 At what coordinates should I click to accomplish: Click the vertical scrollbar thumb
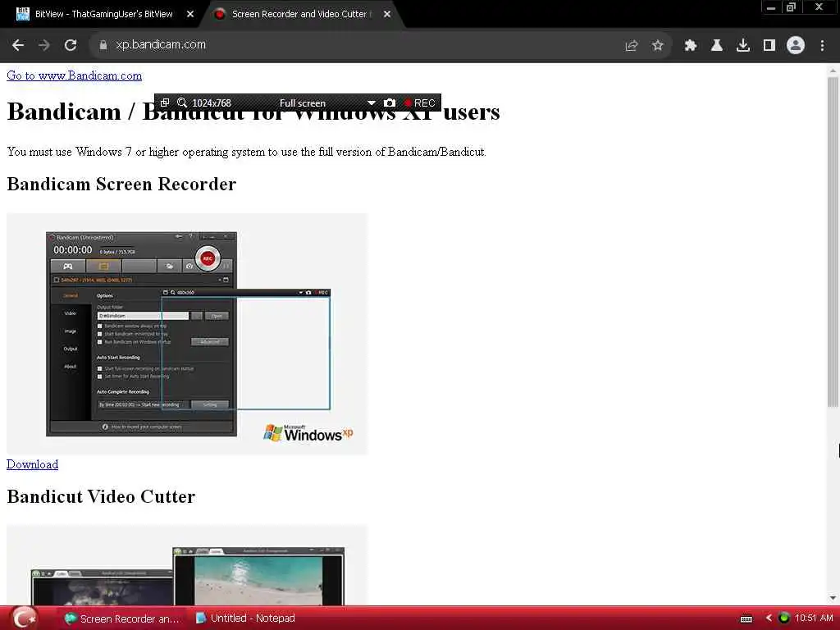(x=833, y=241)
